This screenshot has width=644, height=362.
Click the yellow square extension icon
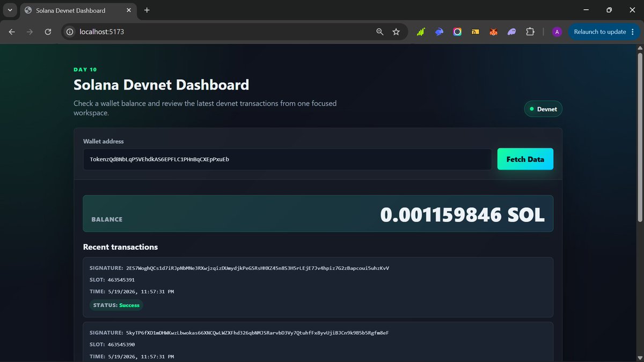[475, 32]
